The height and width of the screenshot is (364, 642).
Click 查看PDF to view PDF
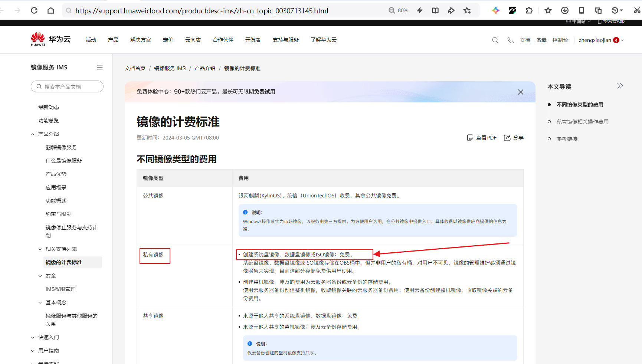(482, 138)
